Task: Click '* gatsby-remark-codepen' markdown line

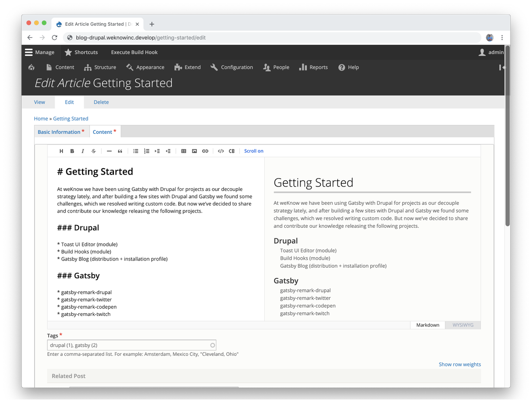Action: (x=87, y=307)
